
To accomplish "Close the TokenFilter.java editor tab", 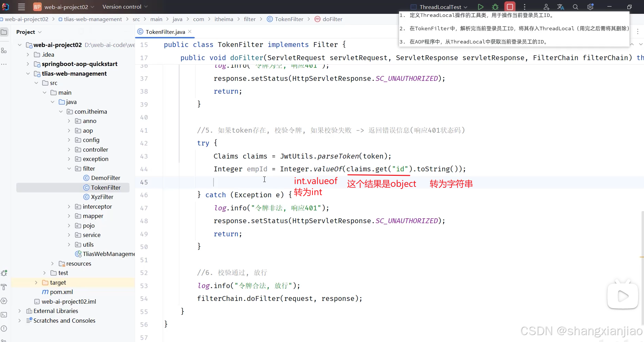I will coord(190,31).
